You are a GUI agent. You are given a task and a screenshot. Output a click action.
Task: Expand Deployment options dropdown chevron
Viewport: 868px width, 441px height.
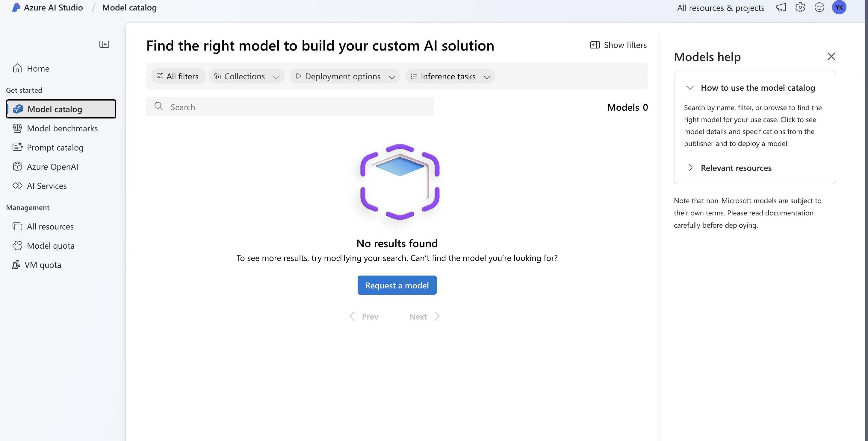point(392,77)
